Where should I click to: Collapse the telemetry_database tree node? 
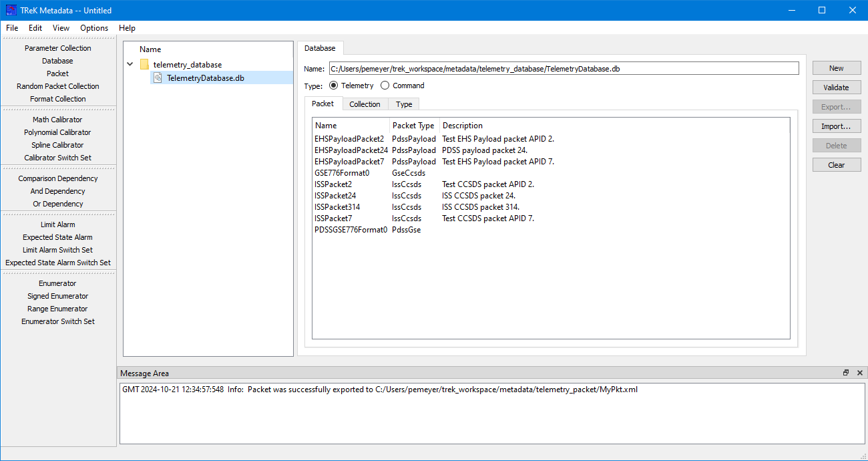(x=130, y=65)
